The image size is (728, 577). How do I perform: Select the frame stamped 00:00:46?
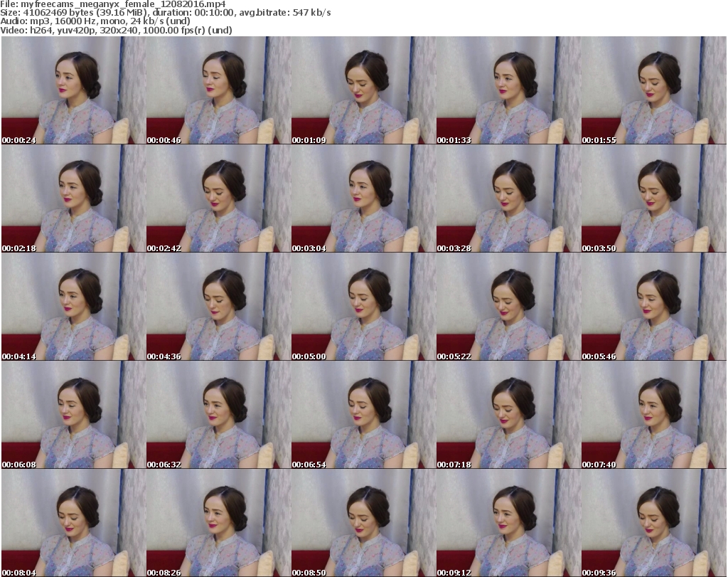coord(219,90)
